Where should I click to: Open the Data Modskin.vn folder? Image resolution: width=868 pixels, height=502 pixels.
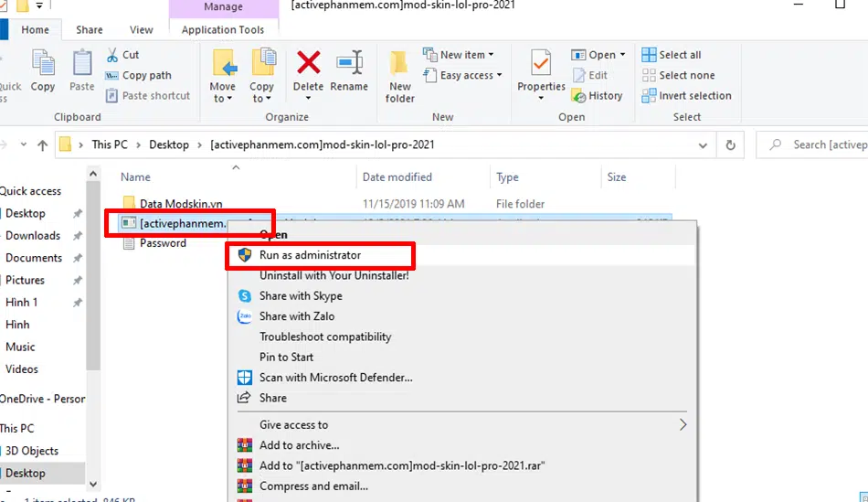180,204
